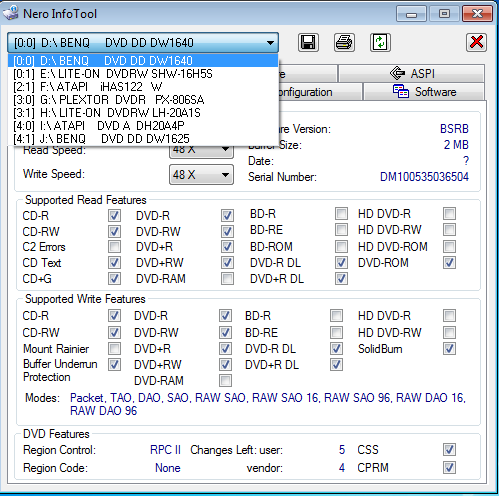The width and height of the screenshot is (499, 496).
Task: Click the RPC II region control value
Action: (165, 450)
